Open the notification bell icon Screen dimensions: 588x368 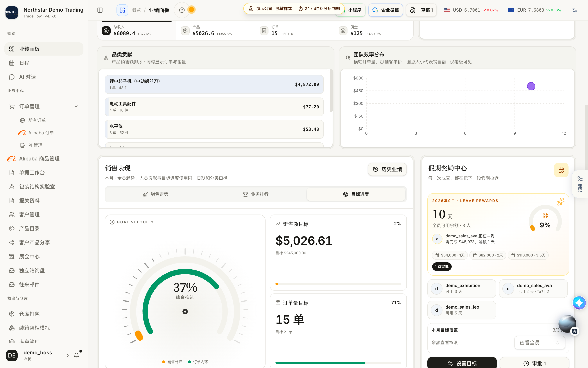coord(77,355)
